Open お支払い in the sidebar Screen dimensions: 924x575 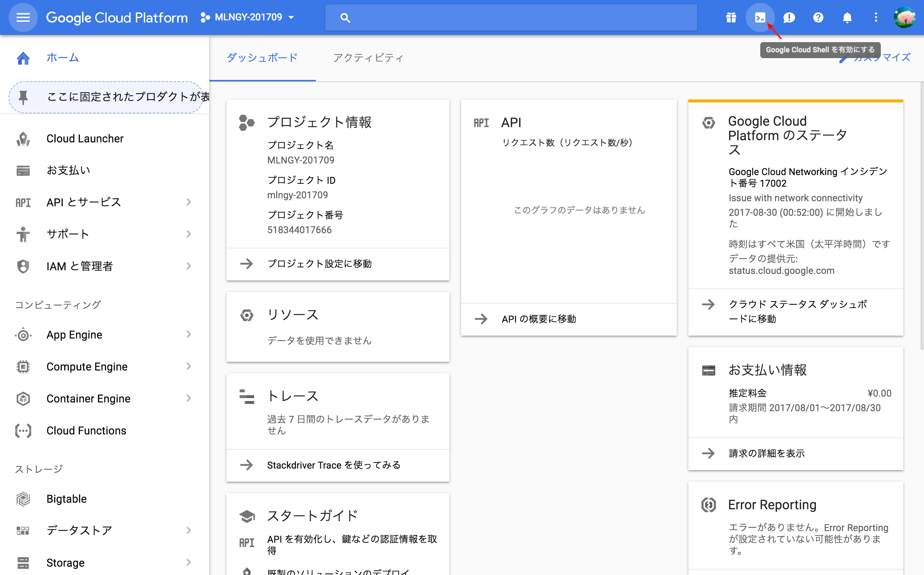[x=68, y=170]
